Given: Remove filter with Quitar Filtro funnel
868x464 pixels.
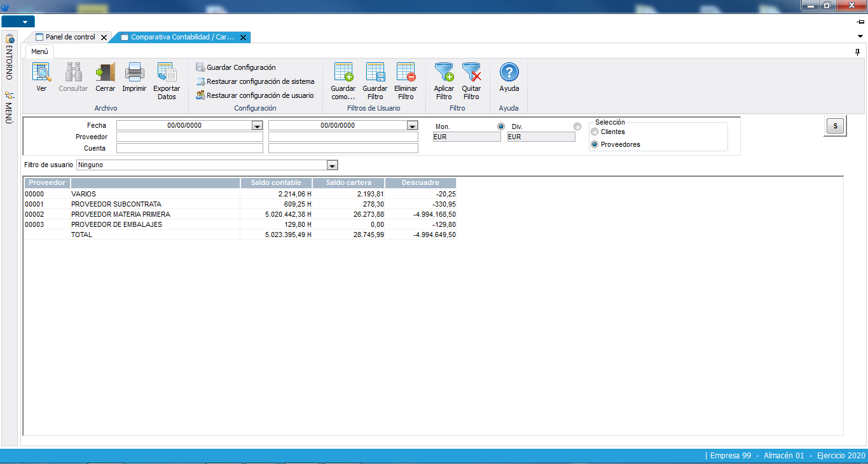Looking at the screenshot, I should (471, 72).
